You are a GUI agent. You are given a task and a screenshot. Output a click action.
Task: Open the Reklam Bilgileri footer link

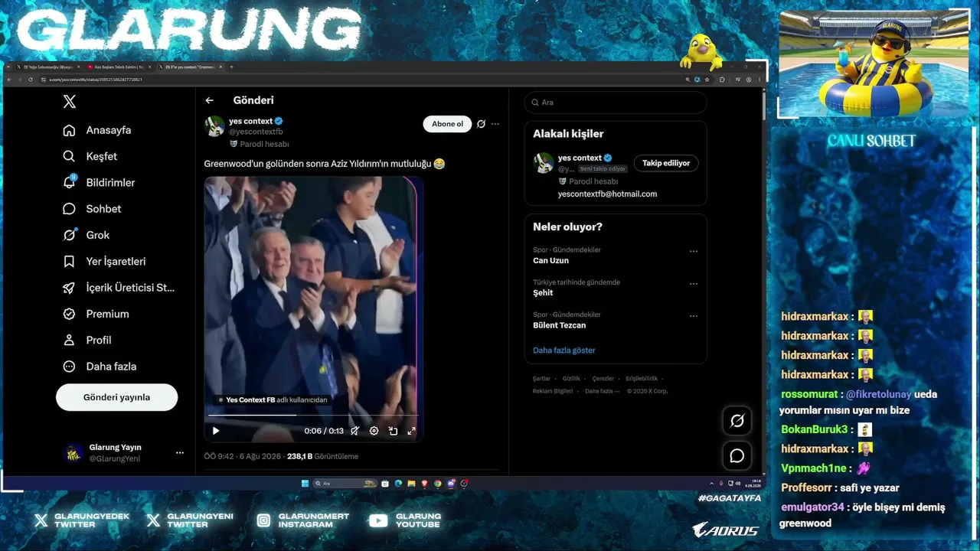[x=553, y=391]
